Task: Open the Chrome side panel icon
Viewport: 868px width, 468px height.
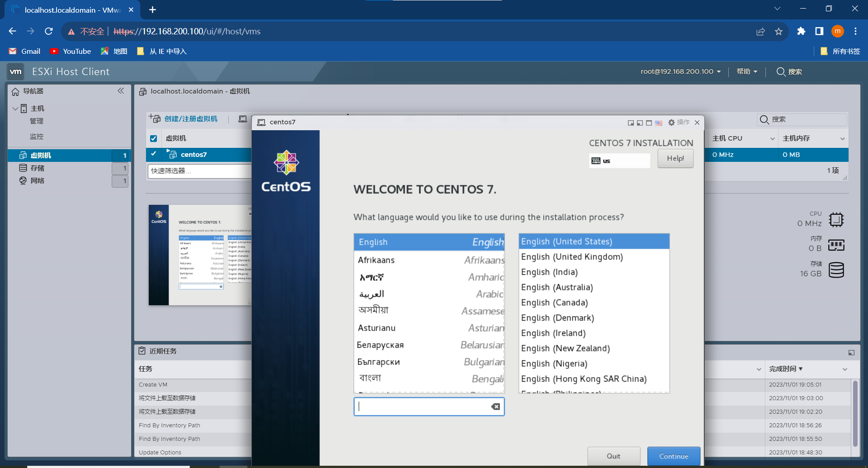Action: [x=819, y=31]
